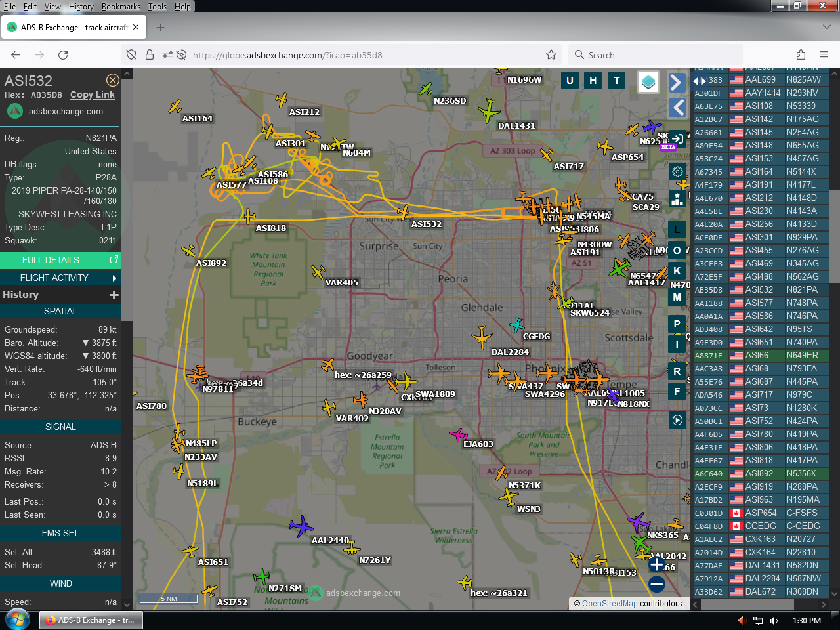Select the EJA603 aircraft icon on map
Image resolution: width=840 pixels, height=630 pixels.
tap(458, 434)
